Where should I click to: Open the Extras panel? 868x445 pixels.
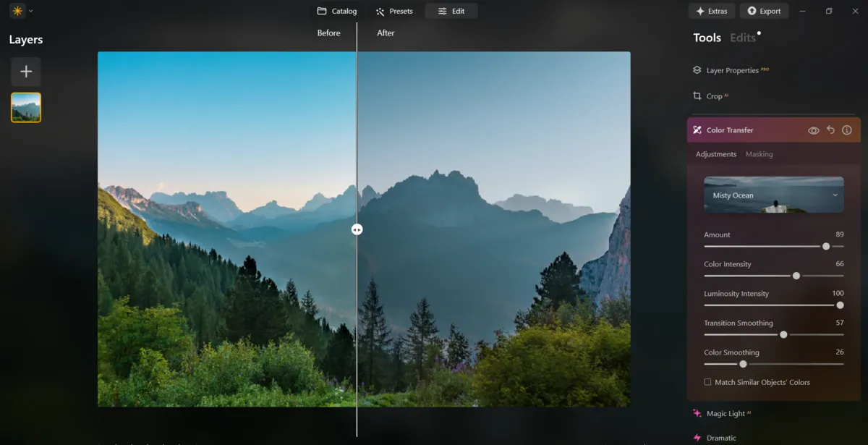[711, 10]
